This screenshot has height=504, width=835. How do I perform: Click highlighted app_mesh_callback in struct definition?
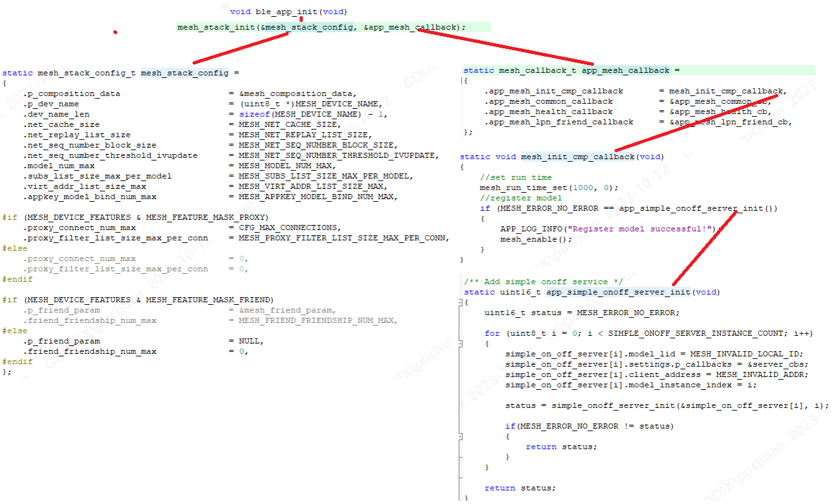pos(625,70)
